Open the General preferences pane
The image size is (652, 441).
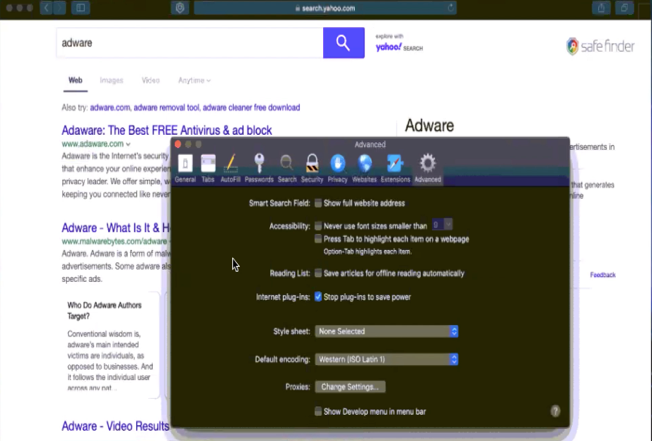point(184,168)
